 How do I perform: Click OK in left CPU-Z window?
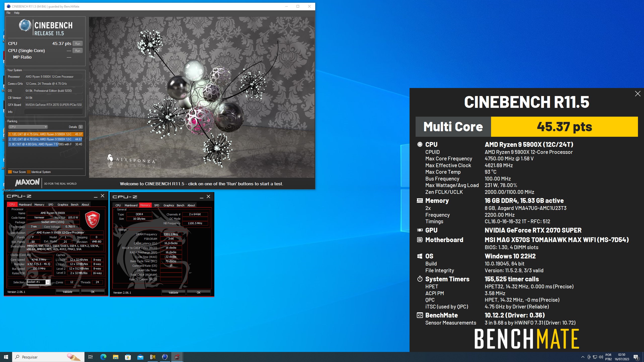pyautogui.click(x=93, y=292)
